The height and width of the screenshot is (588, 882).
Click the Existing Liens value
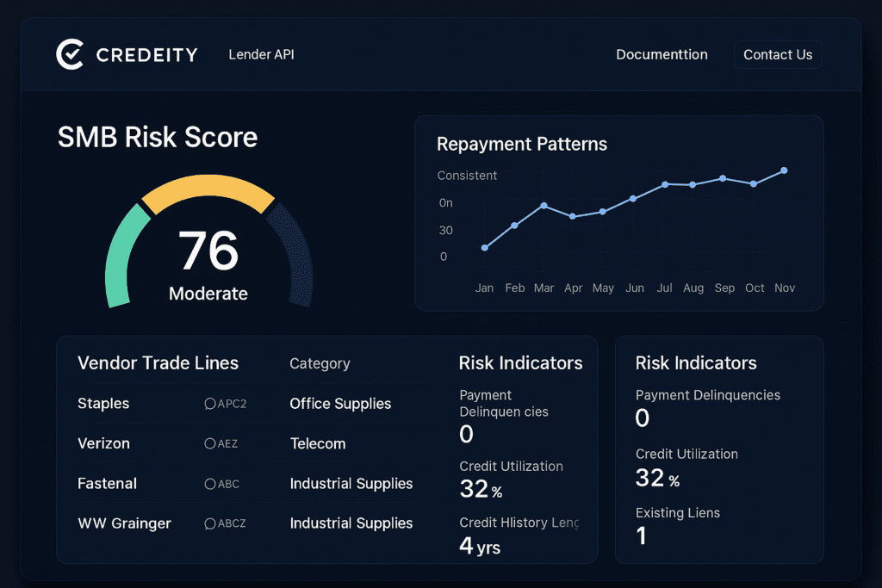(x=641, y=535)
